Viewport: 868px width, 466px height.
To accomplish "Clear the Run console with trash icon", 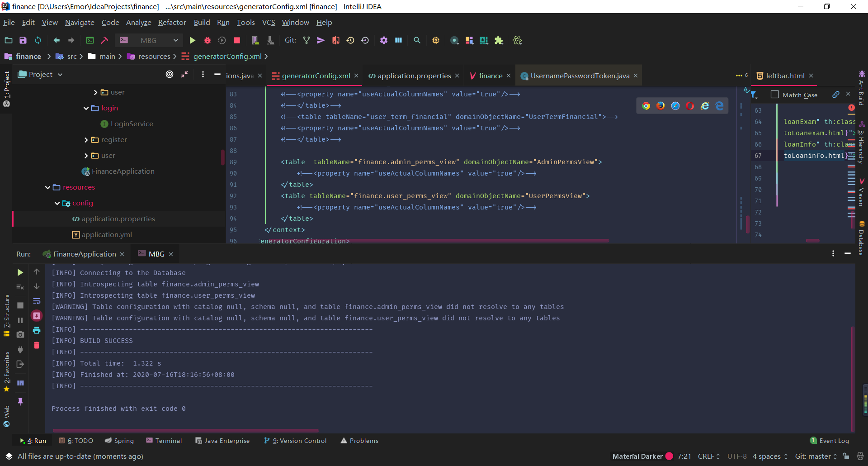I will [37, 345].
